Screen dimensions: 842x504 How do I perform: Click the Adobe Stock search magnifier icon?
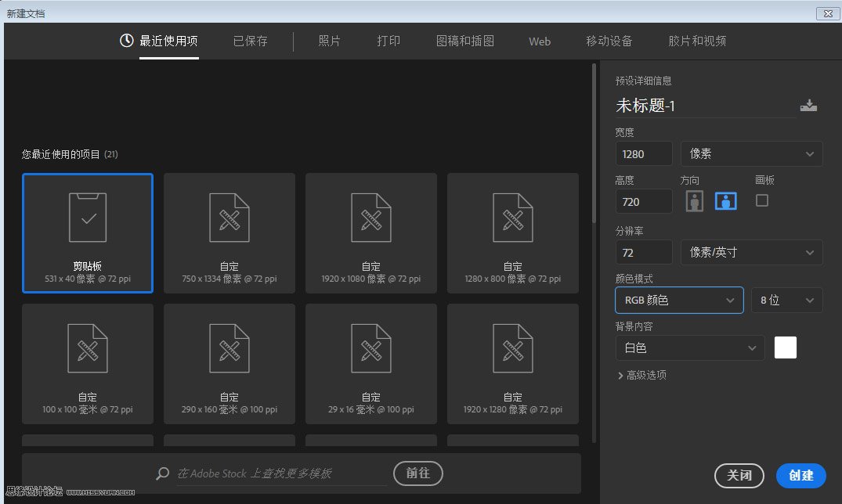point(162,473)
